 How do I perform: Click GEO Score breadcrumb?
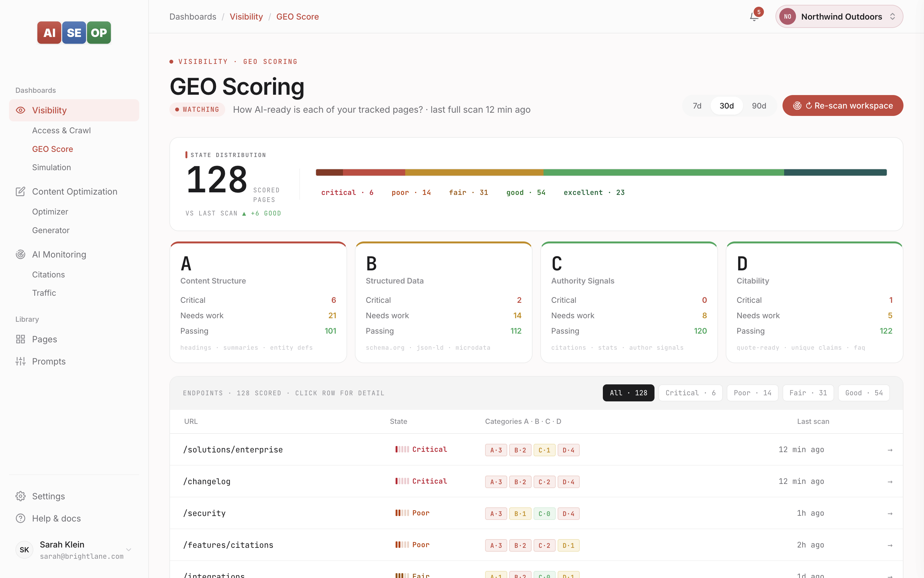pyautogui.click(x=297, y=16)
